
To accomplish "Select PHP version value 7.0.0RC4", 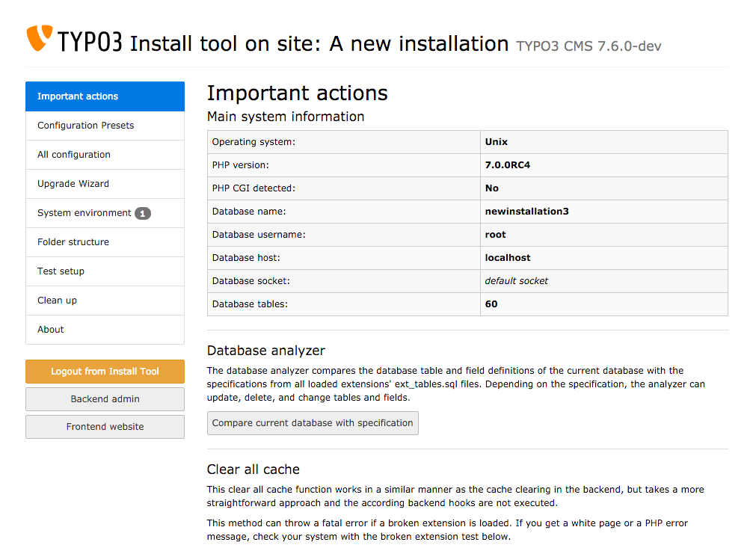I will pos(507,164).
